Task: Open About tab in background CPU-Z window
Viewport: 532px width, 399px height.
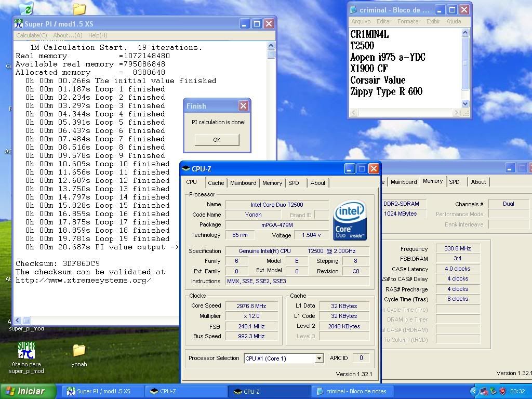Action: [478, 182]
